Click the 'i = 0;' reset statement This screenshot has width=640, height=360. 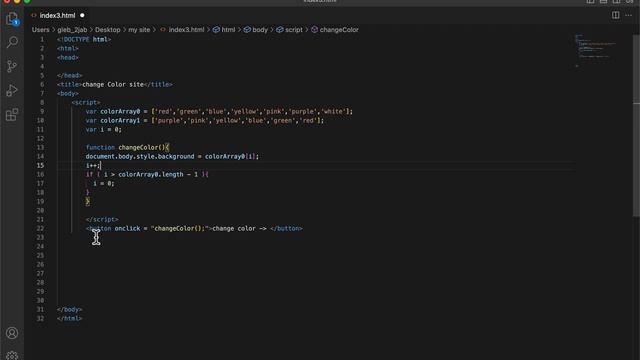click(104, 184)
